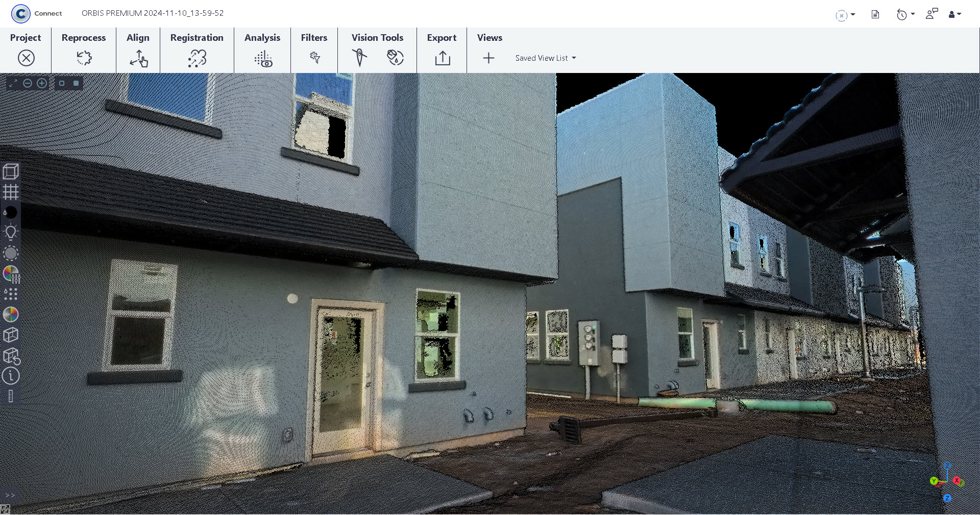Close the current Project
980x515 pixels.
(26, 58)
